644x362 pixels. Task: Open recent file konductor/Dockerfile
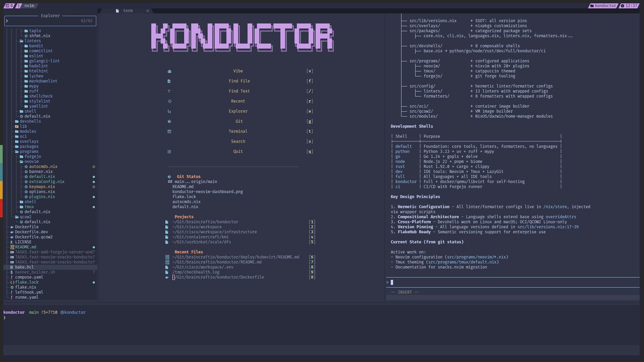tap(218, 277)
